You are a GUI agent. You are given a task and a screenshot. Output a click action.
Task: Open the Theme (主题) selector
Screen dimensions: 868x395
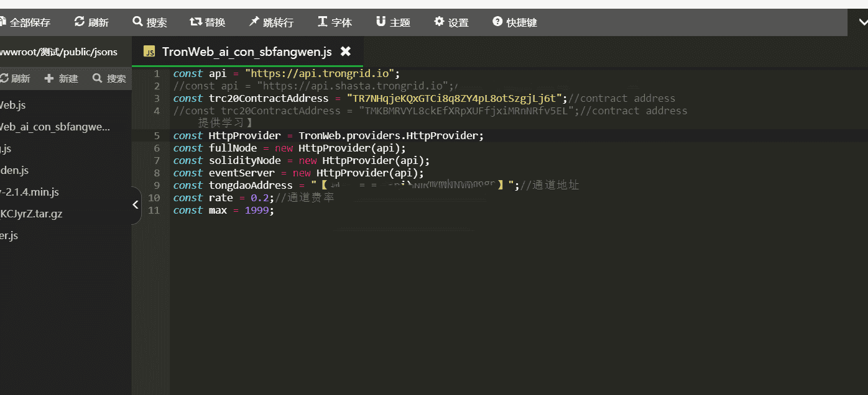(x=381, y=22)
